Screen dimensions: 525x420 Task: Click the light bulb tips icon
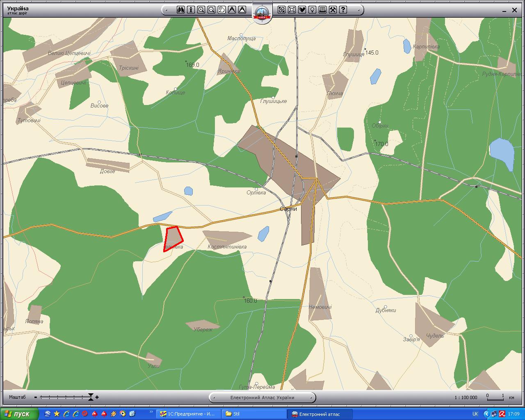(x=312, y=10)
